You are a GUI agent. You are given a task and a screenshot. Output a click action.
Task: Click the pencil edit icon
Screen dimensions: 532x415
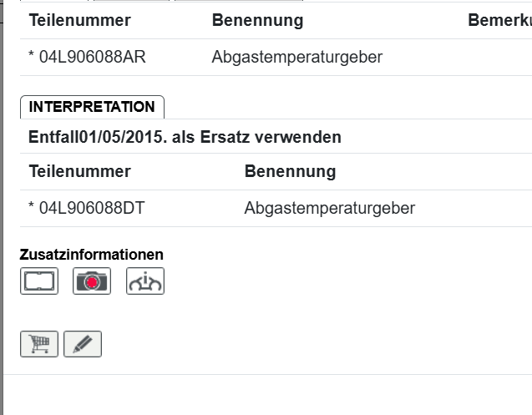pos(83,343)
